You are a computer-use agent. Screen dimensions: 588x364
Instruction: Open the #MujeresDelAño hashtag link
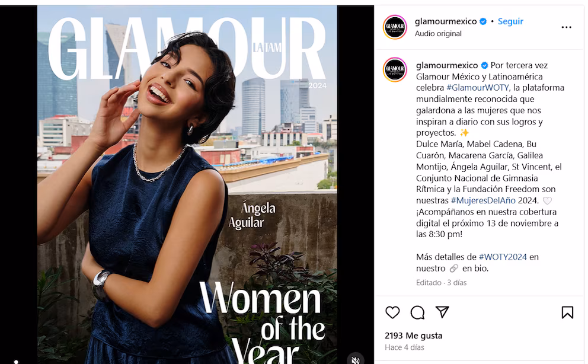[x=483, y=200]
